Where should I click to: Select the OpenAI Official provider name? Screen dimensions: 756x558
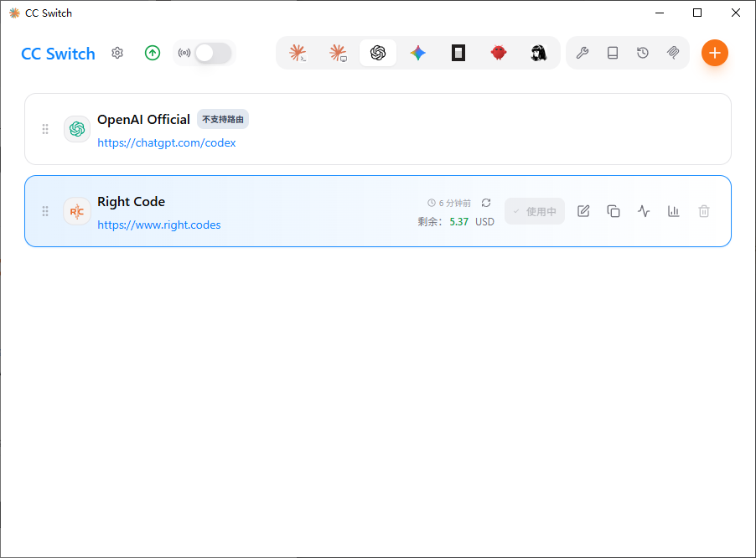point(143,120)
